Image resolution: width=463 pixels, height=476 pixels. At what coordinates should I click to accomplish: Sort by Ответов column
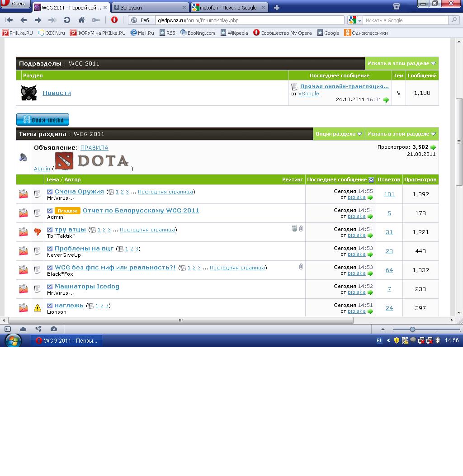click(x=388, y=179)
